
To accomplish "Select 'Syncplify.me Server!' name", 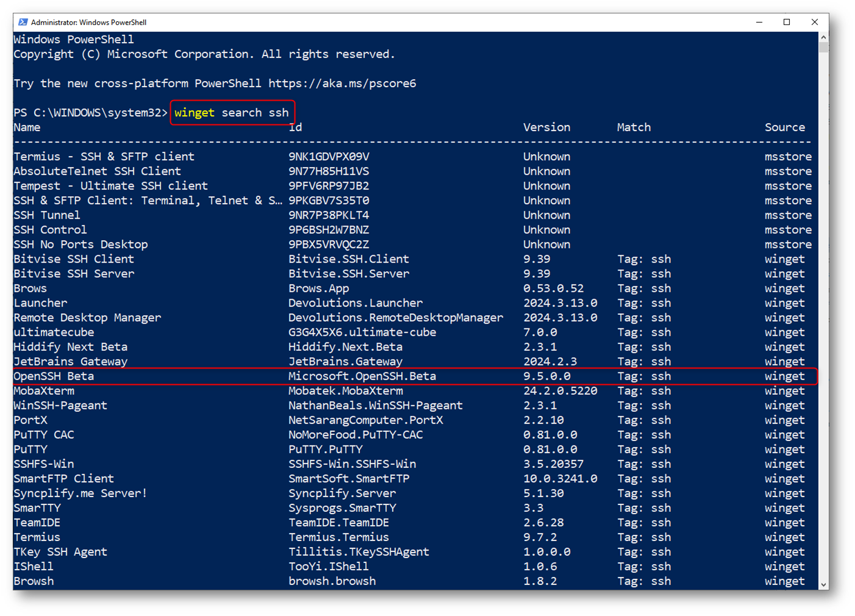I will pyautogui.click(x=80, y=493).
